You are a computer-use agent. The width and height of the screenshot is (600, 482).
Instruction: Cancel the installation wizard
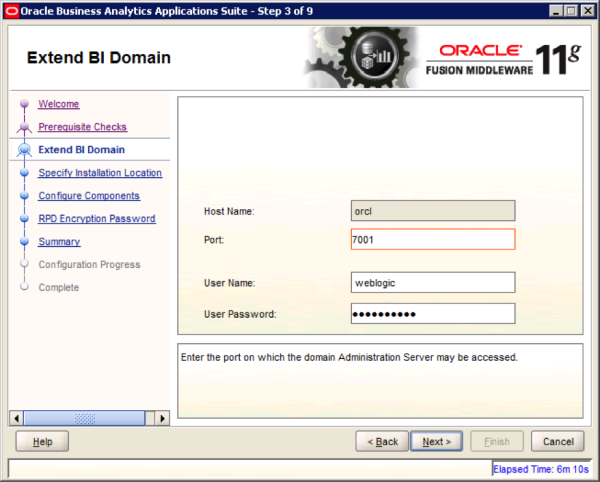pos(557,441)
